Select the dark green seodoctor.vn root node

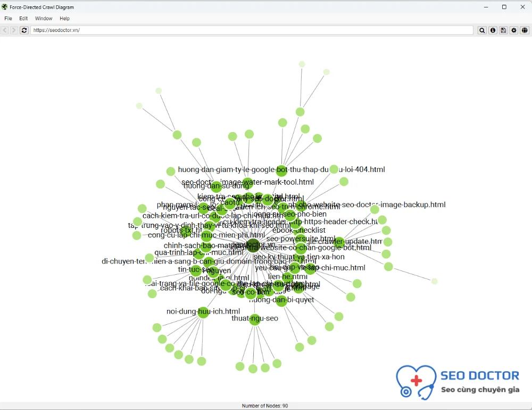pos(253,245)
